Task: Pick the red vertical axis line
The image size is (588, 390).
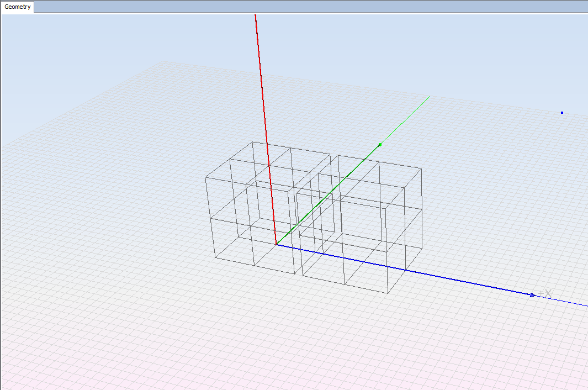Action: coord(264,110)
